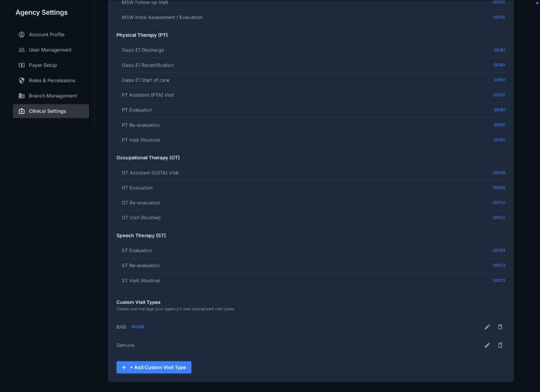Select the OT Evaluation row

(x=311, y=188)
